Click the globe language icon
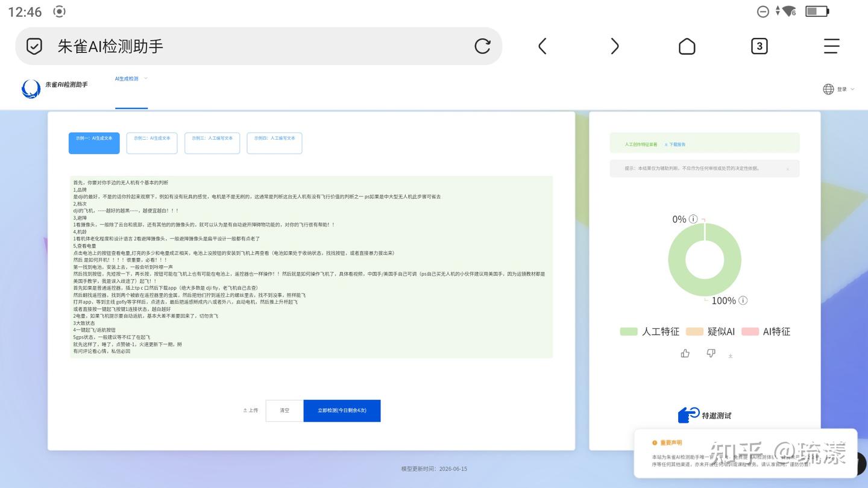The height and width of the screenshot is (488, 868). click(x=828, y=89)
